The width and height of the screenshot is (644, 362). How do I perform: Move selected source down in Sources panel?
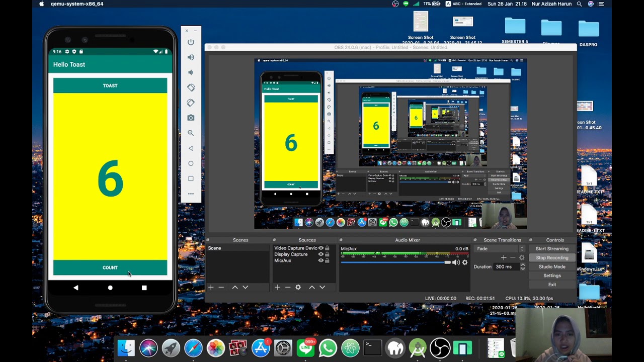pos(322,287)
